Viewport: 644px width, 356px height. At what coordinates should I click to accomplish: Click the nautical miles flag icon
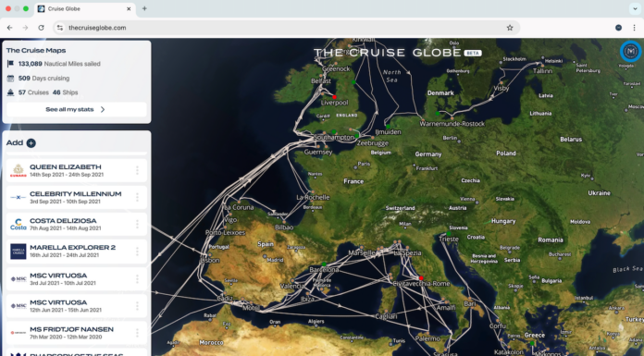click(11, 64)
